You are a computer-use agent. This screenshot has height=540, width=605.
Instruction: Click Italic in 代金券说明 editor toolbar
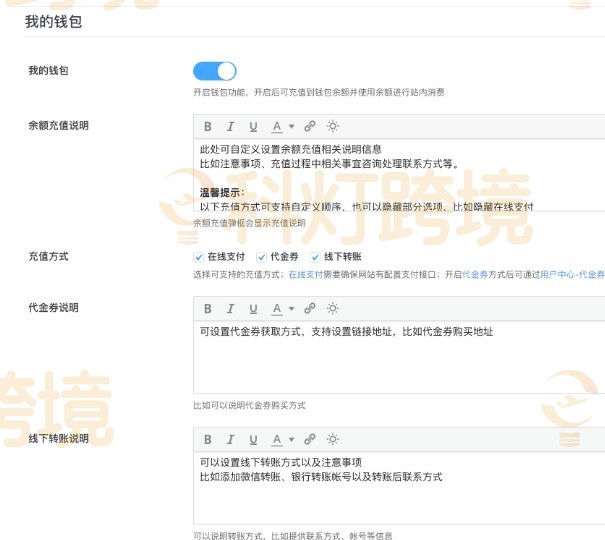230,309
